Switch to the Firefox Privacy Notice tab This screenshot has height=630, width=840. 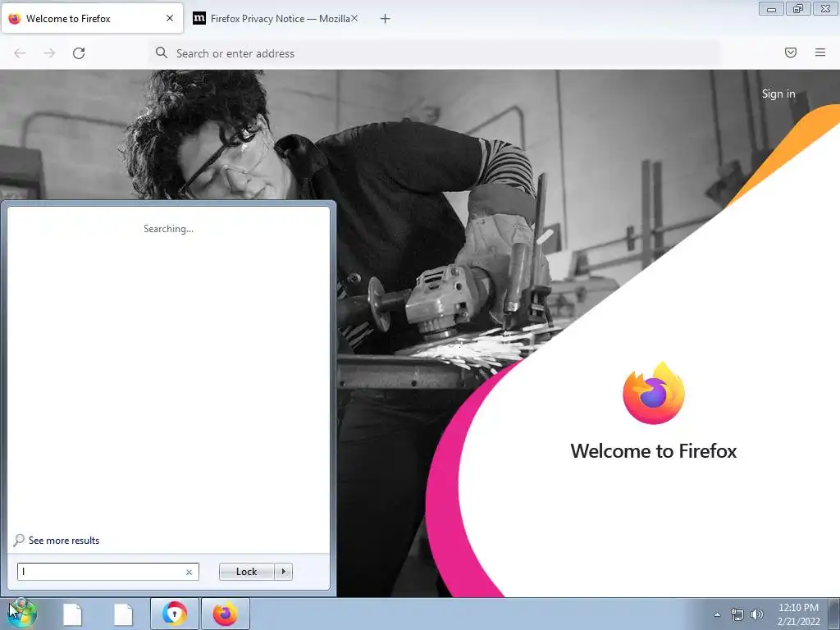(276, 18)
